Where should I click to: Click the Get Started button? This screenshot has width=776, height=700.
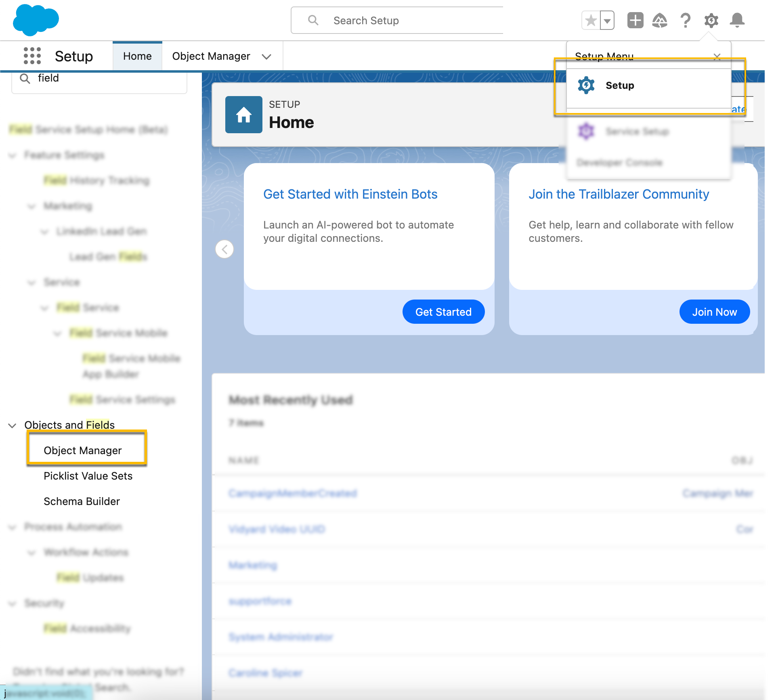tap(443, 312)
